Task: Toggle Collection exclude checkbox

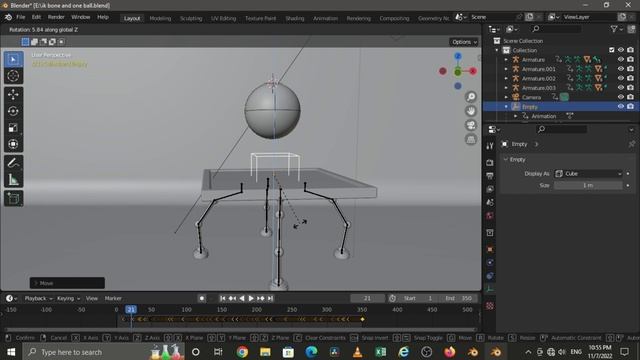Action: pos(611,50)
